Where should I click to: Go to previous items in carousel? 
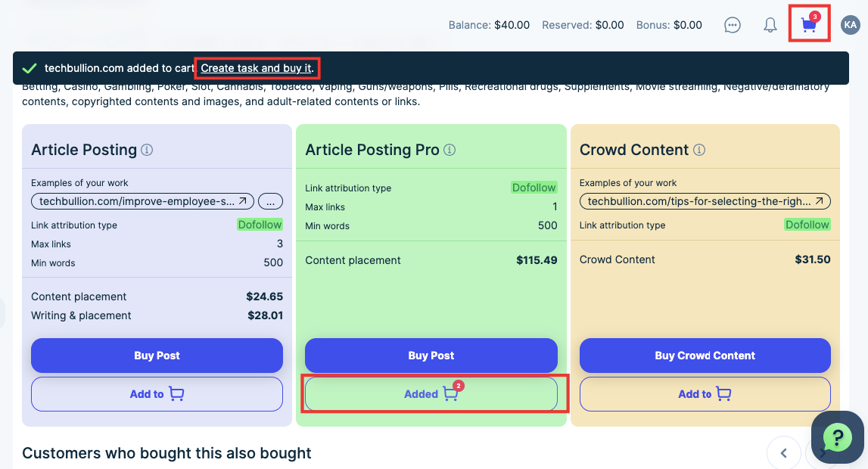click(x=783, y=453)
